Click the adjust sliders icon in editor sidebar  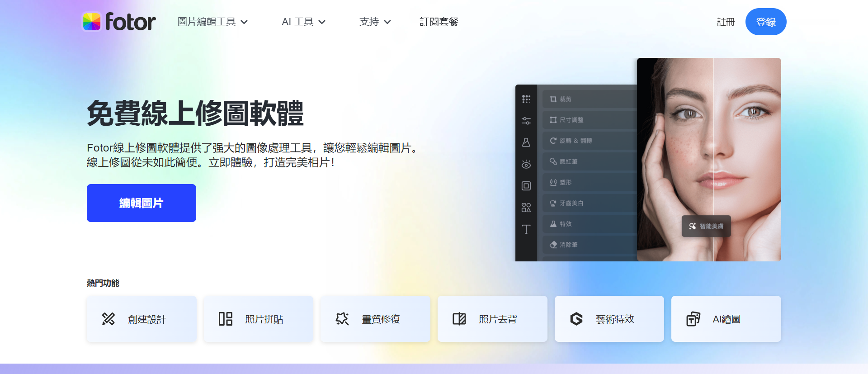[x=526, y=121]
